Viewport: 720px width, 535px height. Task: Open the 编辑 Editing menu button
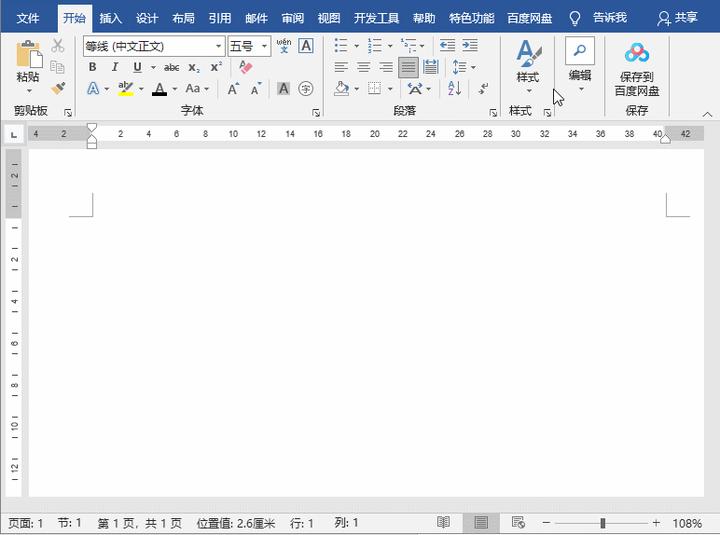tap(580, 66)
